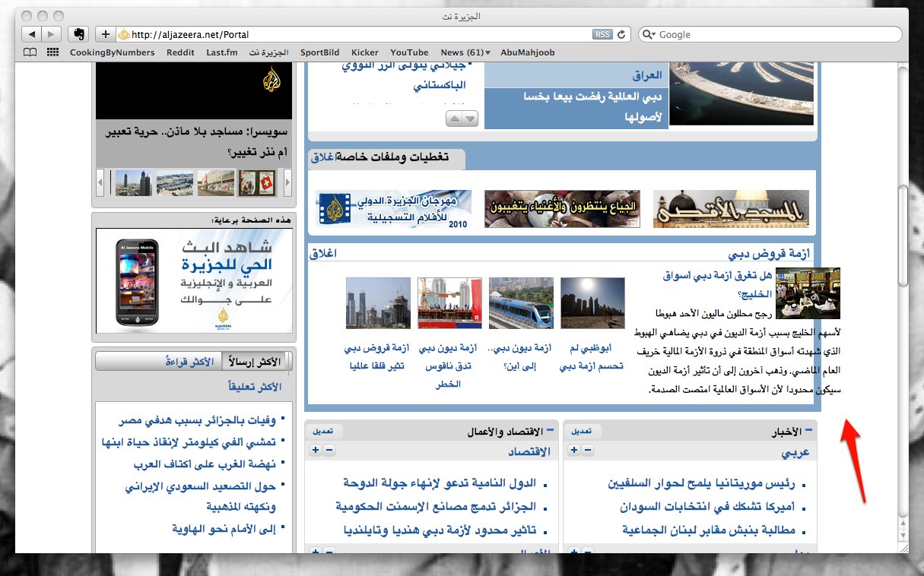Image resolution: width=924 pixels, height=576 pixels.
Task: Click the Palm island aerial photo
Action: tap(741, 95)
